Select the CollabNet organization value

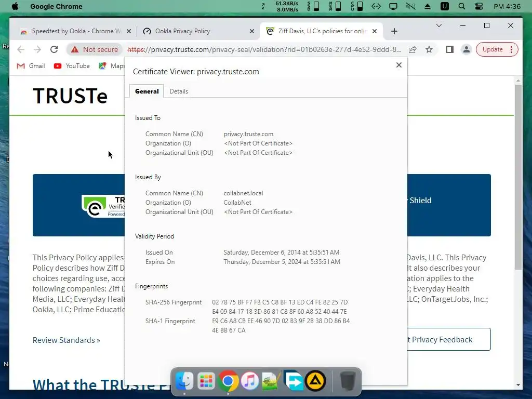pyautogui.click(x=237, y=203)
